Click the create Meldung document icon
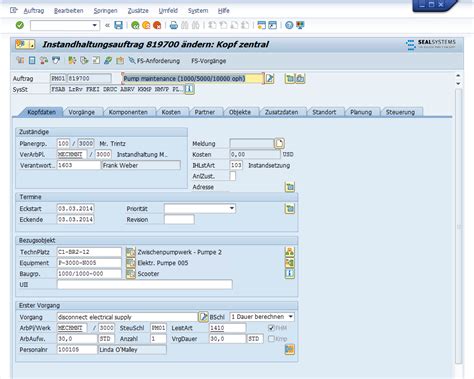This screenshot has width=474, height=379. pos(279,143)
